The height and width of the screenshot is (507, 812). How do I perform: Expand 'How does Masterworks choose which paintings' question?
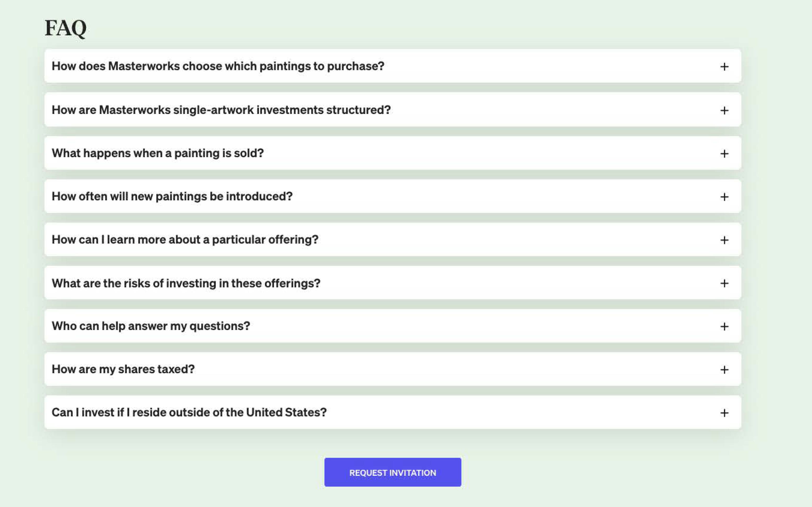pos(218,67)
